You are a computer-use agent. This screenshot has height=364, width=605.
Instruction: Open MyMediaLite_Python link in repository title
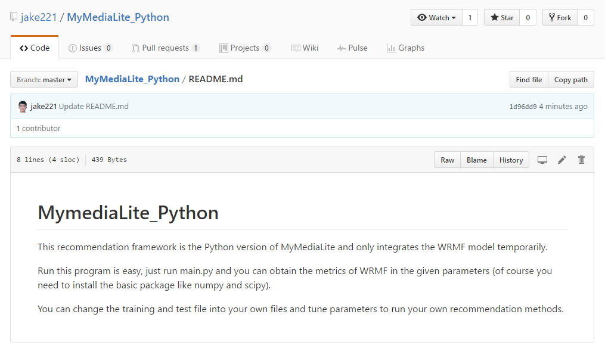click(x=118, y=17)
